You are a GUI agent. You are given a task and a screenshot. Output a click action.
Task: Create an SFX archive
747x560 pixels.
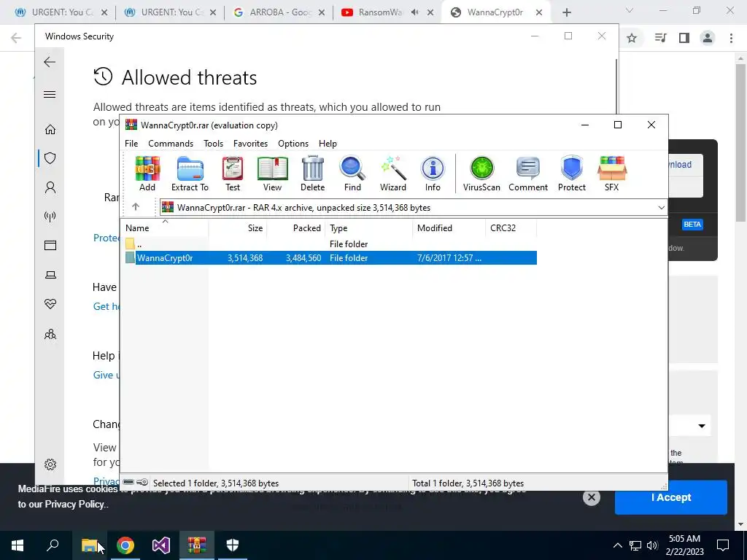(x=612, y=174)
